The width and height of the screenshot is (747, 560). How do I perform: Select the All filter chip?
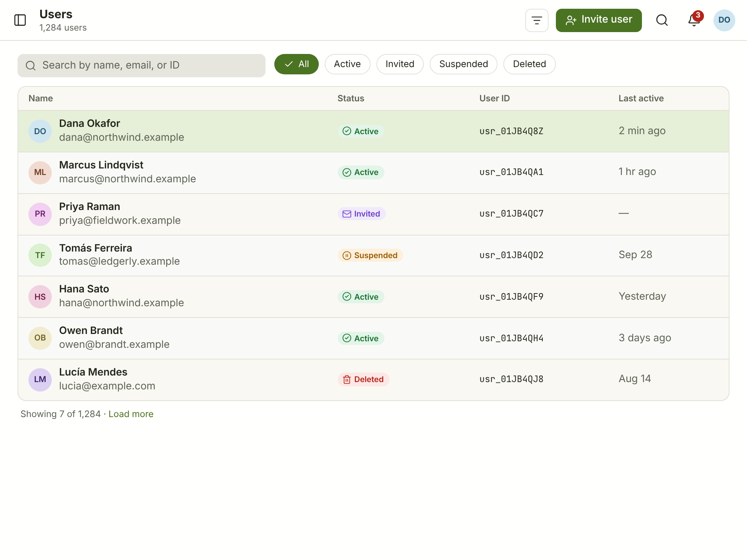296,64
